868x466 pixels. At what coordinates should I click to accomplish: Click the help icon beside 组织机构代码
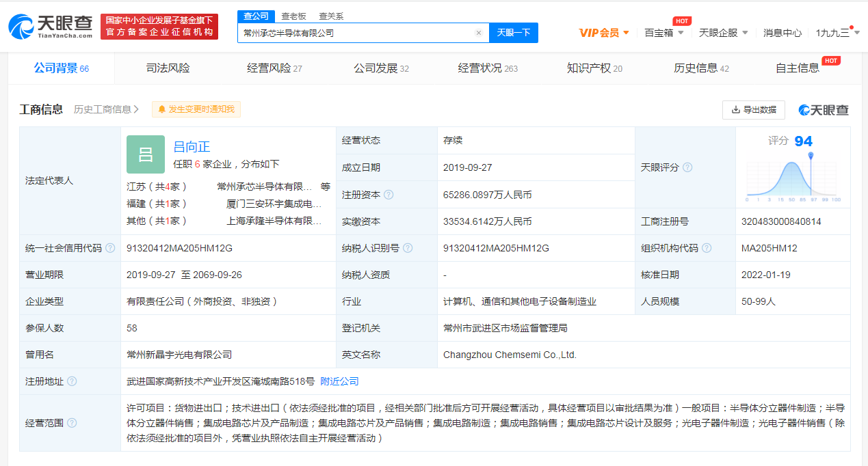coord(707,248)
